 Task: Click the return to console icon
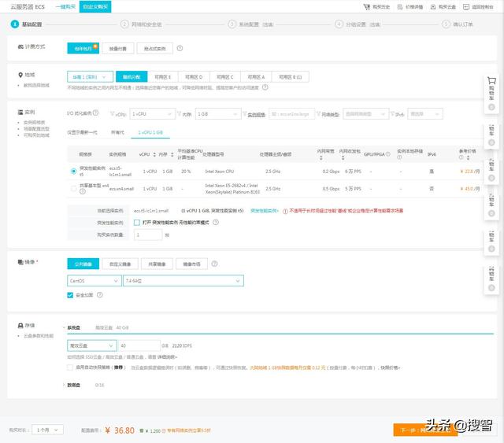pos(466,7)
